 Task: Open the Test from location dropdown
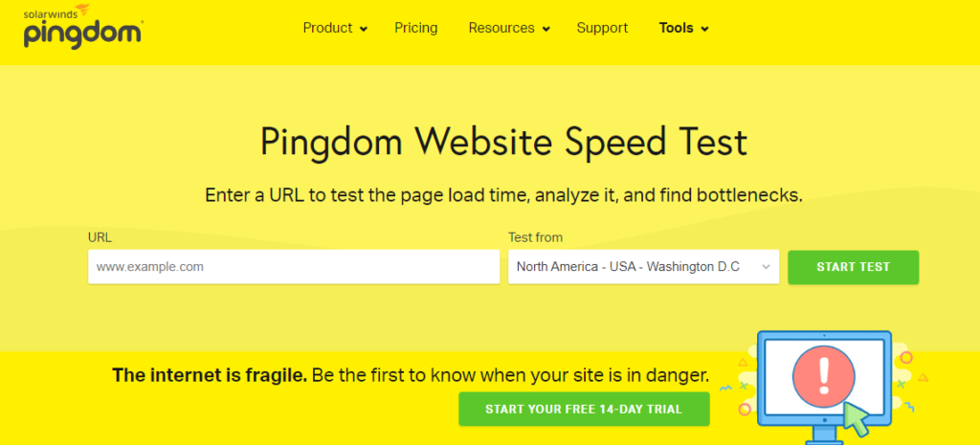coord(643,267)
